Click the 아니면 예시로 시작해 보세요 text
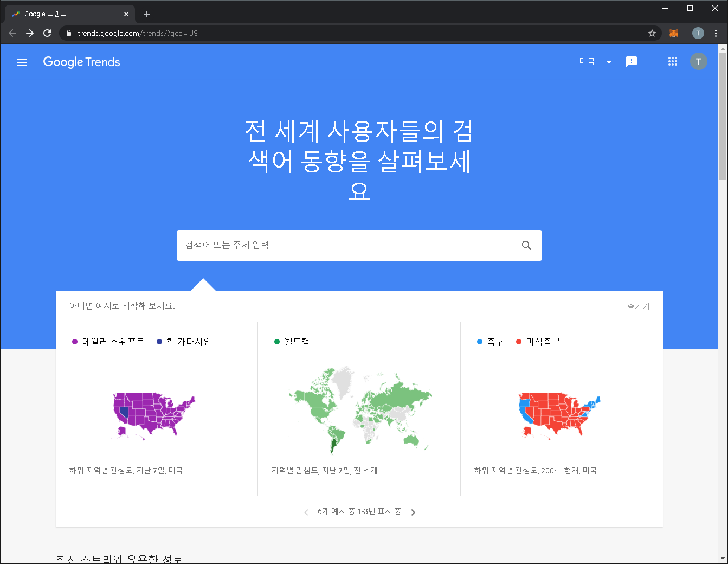Viewport: 728px width, 564px height. tap(122, 306)
